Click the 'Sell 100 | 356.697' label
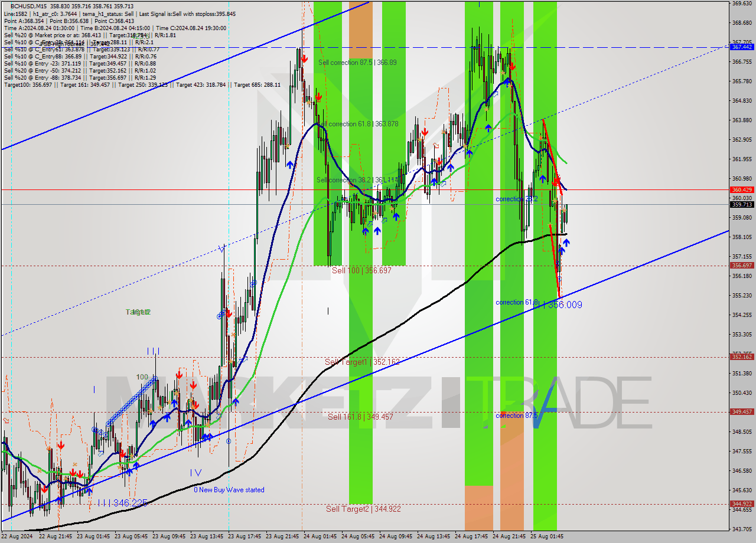The image size is (756, 543). [361, 270]
